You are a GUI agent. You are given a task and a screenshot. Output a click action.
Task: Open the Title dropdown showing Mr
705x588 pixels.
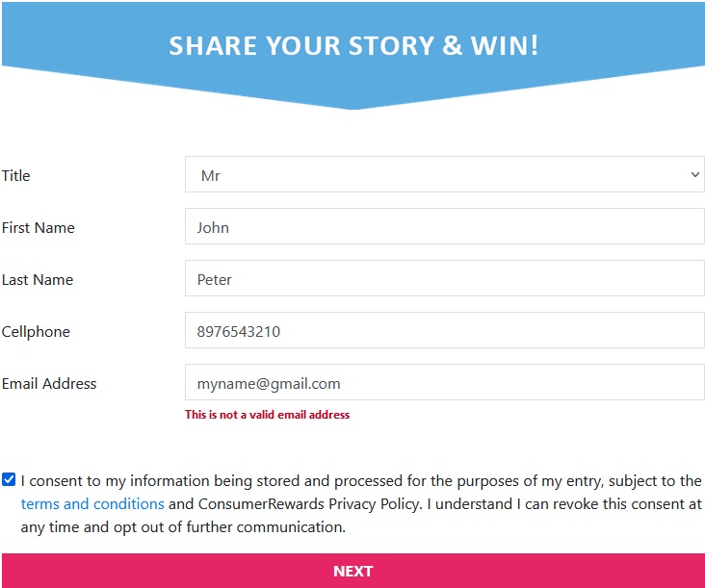click(x=444, y=175)
